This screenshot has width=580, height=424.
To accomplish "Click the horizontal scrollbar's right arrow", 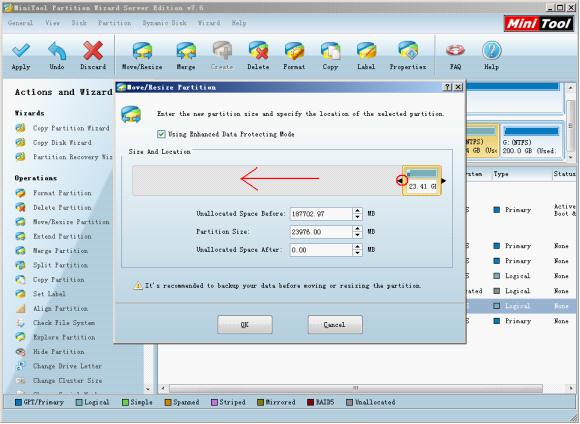I will 571,388.
